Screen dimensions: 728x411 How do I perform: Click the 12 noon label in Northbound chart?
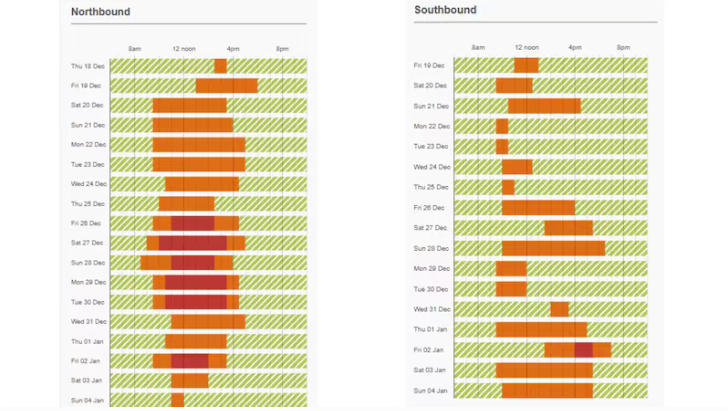click(184, 48)
